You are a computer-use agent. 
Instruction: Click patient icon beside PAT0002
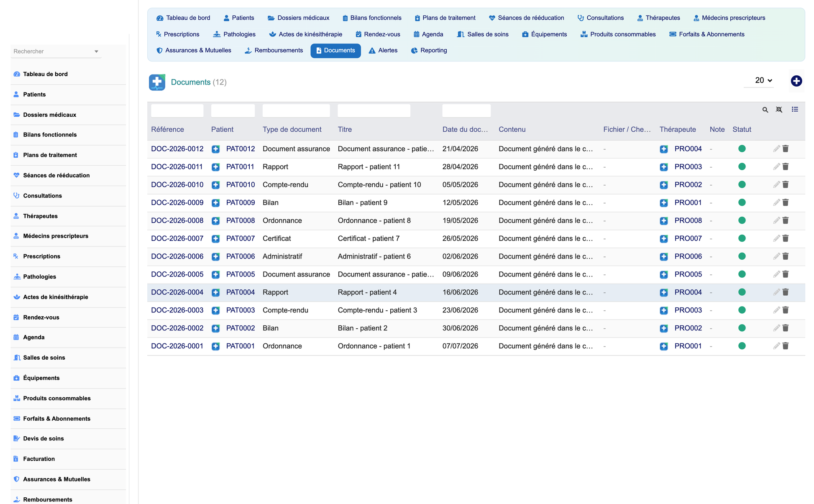[215, 328]
